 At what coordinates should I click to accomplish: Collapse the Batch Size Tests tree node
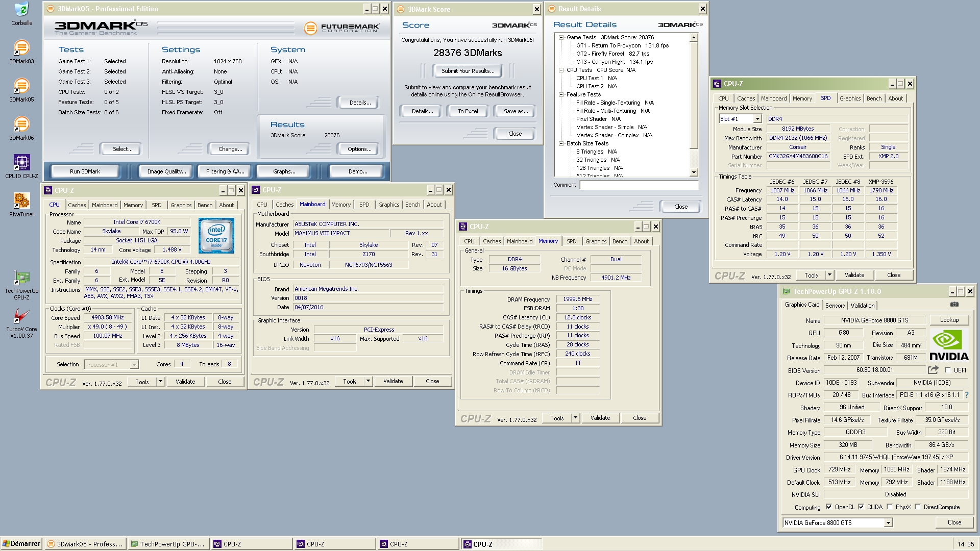click(561, 143)
